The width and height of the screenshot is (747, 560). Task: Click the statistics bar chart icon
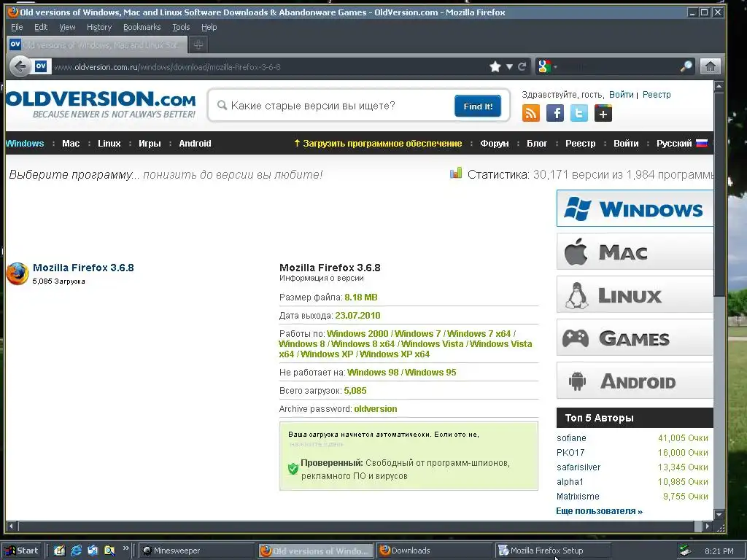456,173
